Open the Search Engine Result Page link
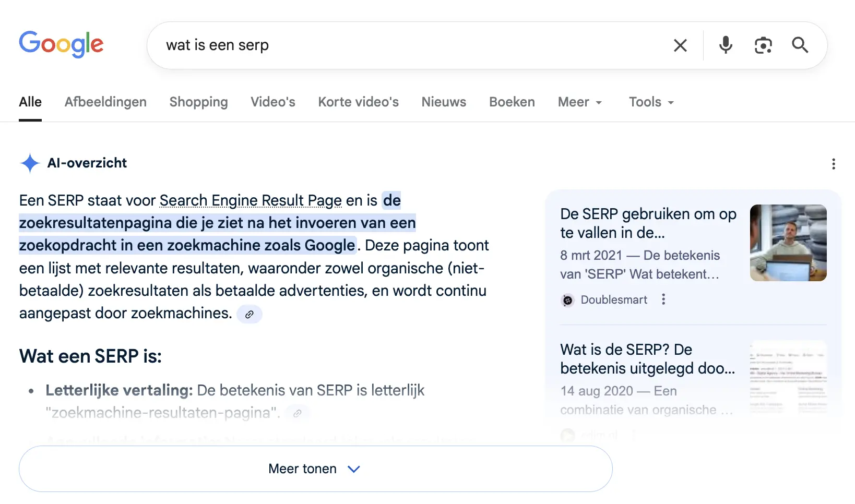The height and width of the screenshot is (504, 855). coord(250,200)
